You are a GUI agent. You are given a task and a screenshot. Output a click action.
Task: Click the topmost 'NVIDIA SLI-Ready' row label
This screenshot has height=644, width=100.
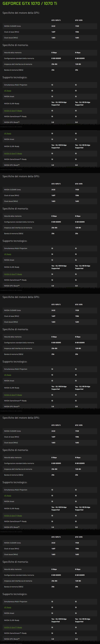(x=12, y=103)
